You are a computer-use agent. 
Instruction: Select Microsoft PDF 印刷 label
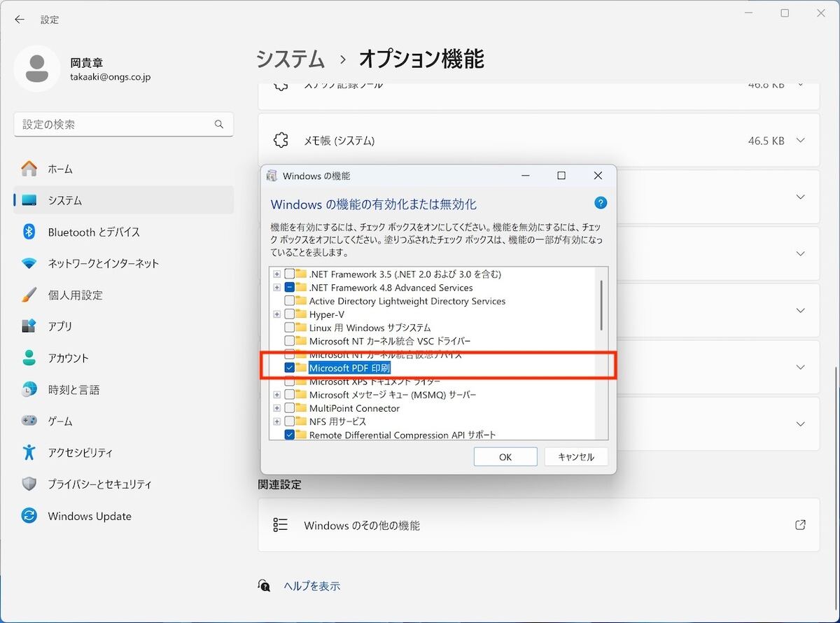click(x=349, y=368)
